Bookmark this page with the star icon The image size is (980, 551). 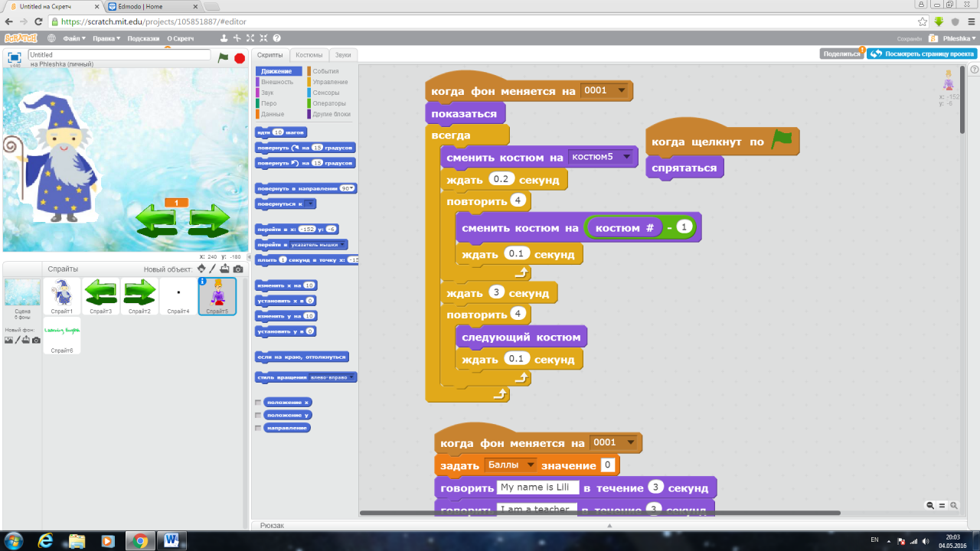[923, 21]
